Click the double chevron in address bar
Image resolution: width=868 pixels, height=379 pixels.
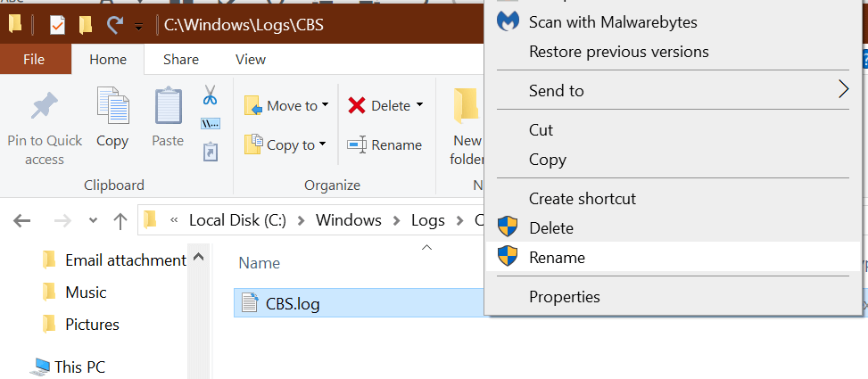pyautogui.click(x=174, y=221)
